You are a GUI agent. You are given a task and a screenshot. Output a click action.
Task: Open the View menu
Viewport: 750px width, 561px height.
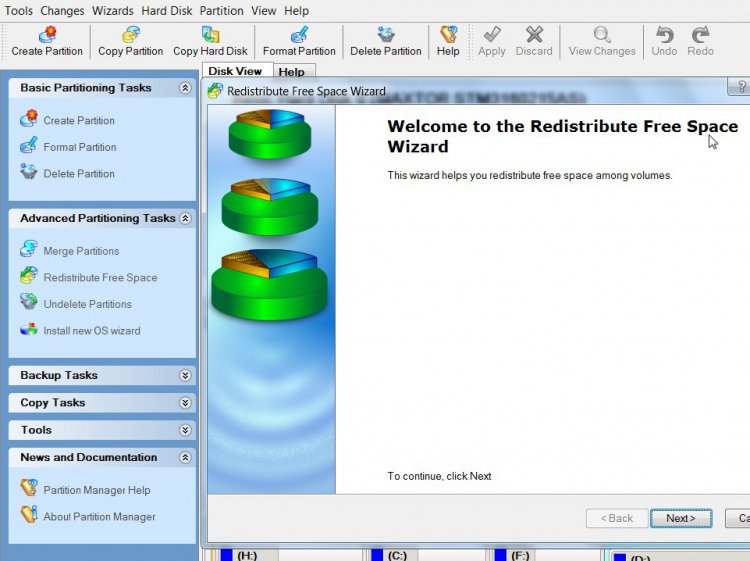[x=264, y=11]
